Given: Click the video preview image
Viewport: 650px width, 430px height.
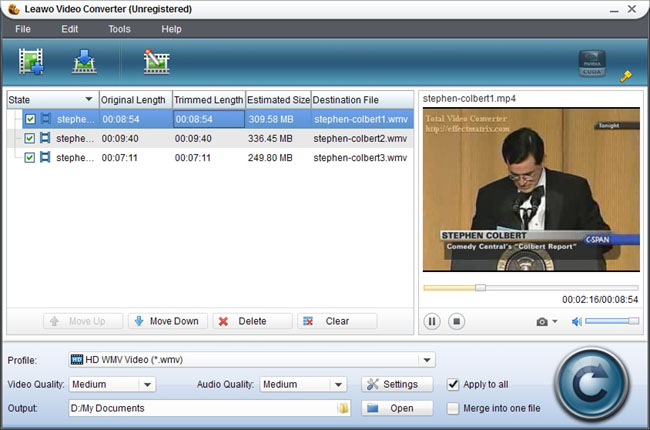Looking at the screenshot, I should 531,189.
